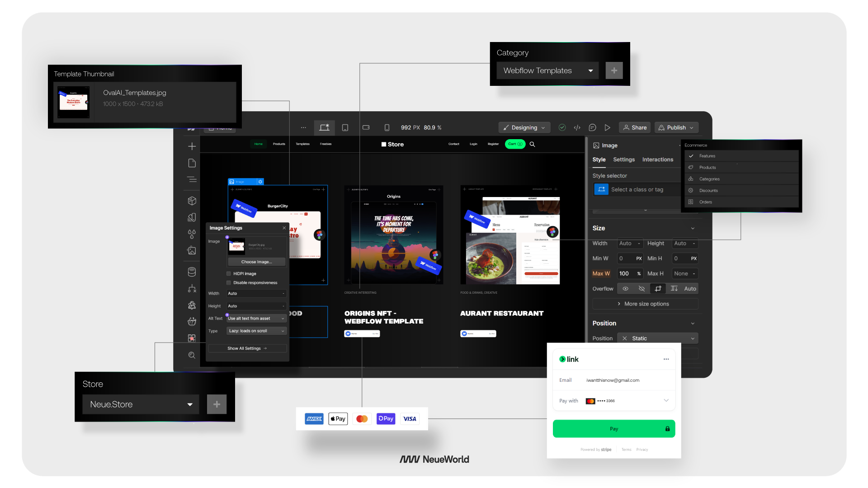Open Categories in Ecommerce menu
The height and width of the screenshot is (488, 868).
[x=741, y=179]
